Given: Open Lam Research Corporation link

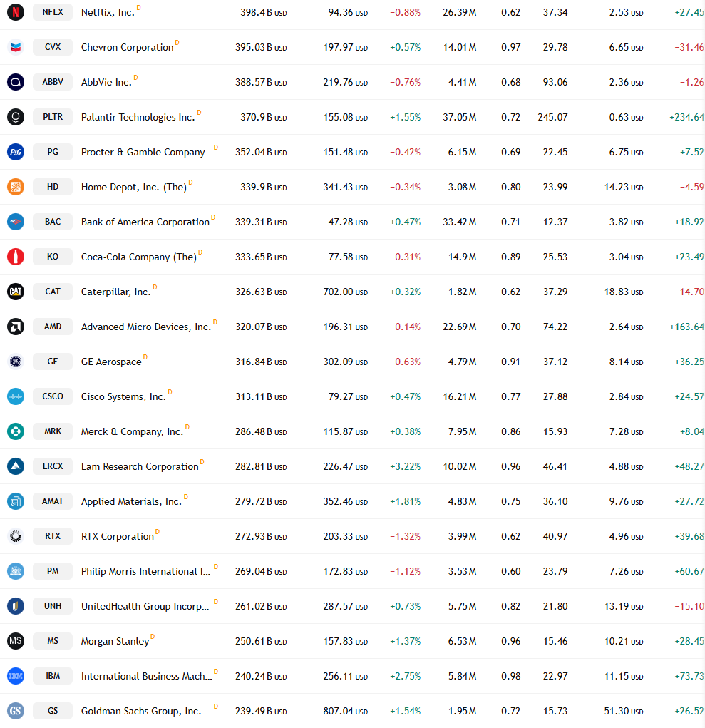Looking at the screenshot, I should point(140,466).
